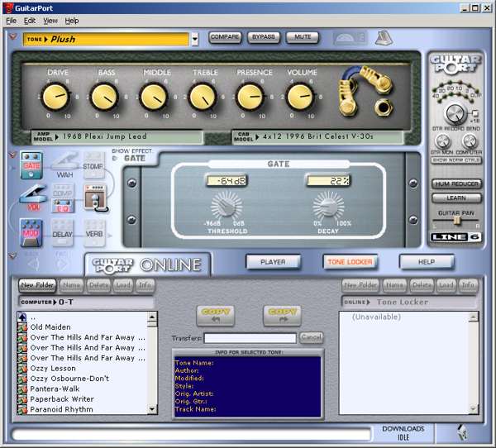Screen dimensions: 496x448
Task: Toggle Bypass on the tone
Action: pyautogui.click(x=264, y=37)
